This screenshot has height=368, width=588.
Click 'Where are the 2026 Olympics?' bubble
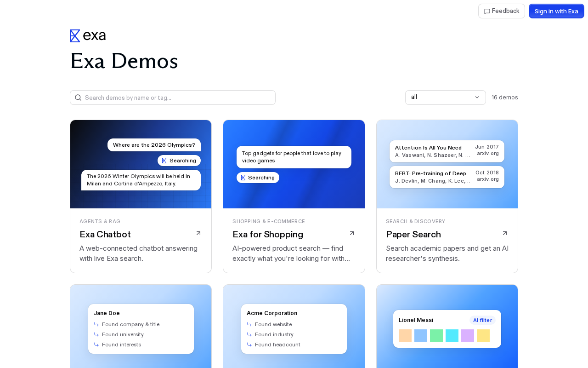(154, 145)
